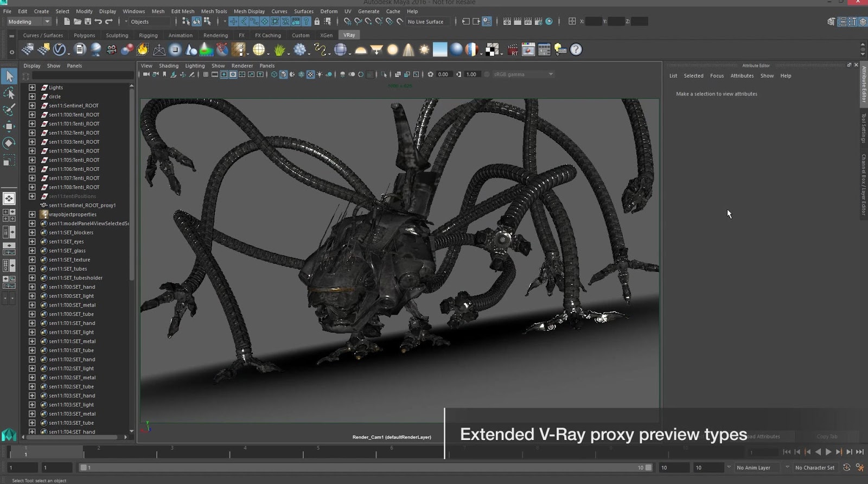The image size is (868, 484).
Task: Toggle Attribute Editor side tab
Action: click(864, 84)
